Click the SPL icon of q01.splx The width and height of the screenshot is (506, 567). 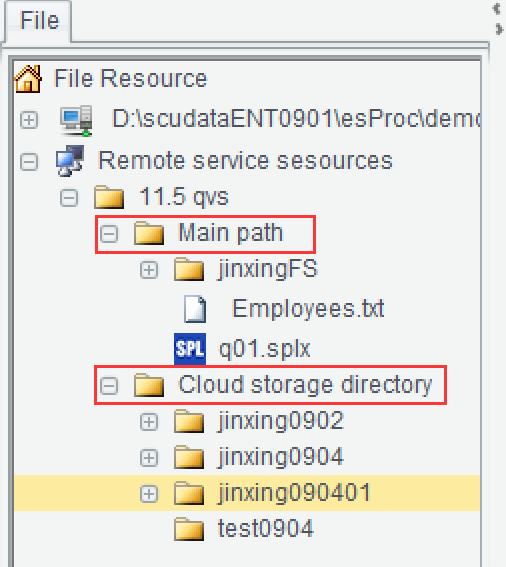coord(190,349)
